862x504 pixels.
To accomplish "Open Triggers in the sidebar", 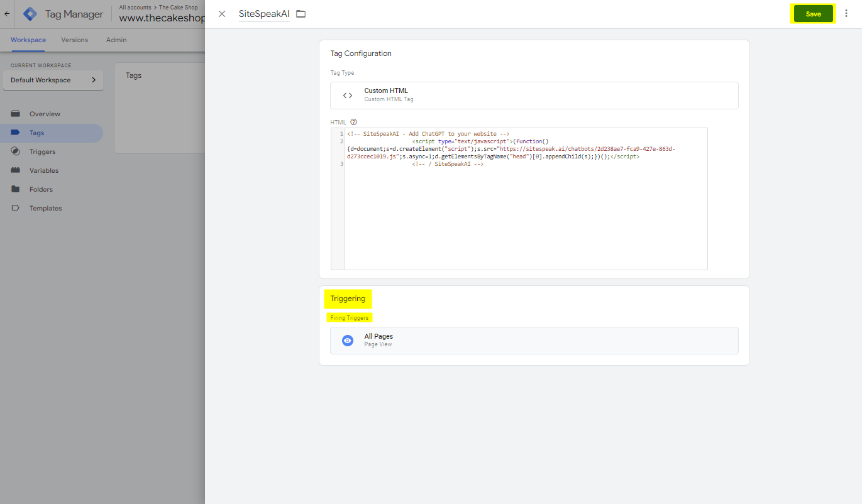I will coord(42,151).
